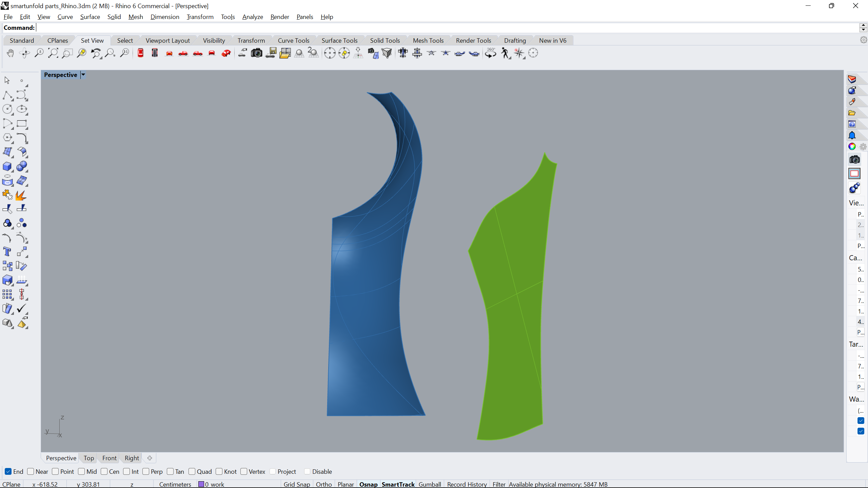Click the command history down arrow
Image resolution: width=868 pixels, height=488 pixels.
(863, 30)
